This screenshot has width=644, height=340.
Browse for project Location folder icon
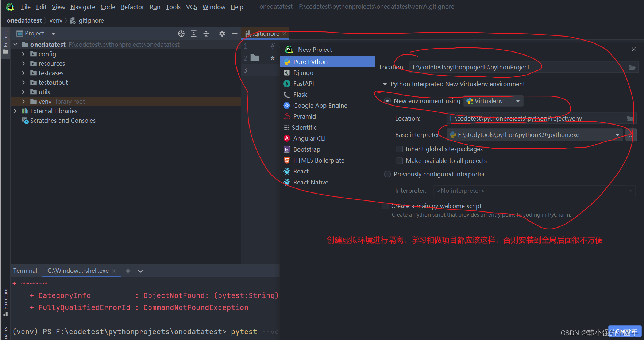pos(632,68)
